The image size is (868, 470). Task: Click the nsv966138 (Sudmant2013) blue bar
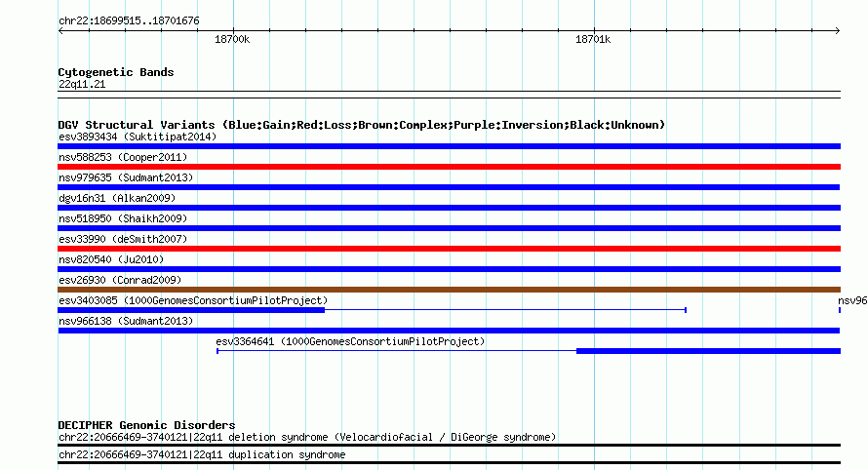pyautogui.click(x=449, y=331)
